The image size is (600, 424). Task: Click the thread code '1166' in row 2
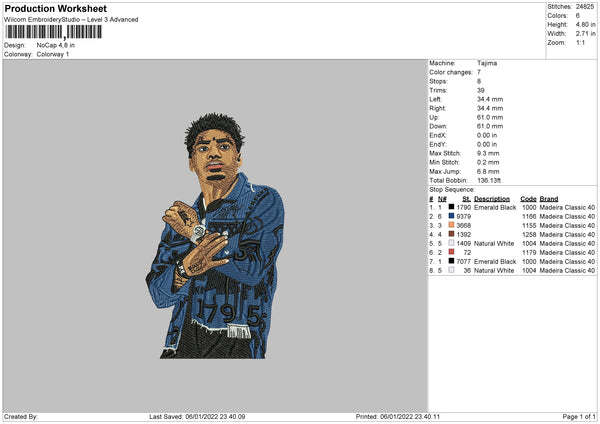(529, 217)
